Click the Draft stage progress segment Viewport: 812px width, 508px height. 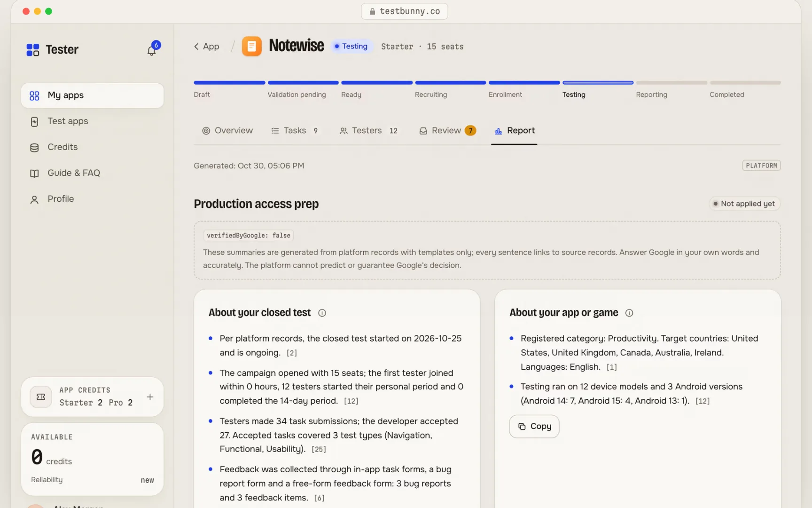[x=229, y=83]
